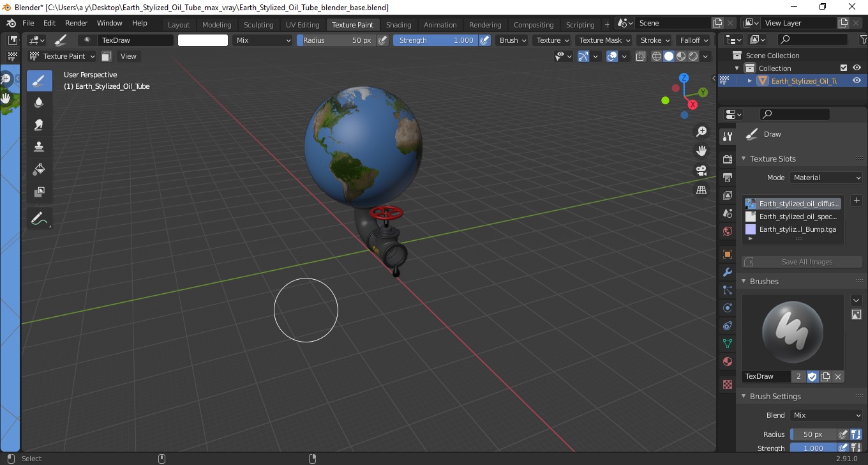
Task: Select the Annotate tool
Action: point(39,218)
